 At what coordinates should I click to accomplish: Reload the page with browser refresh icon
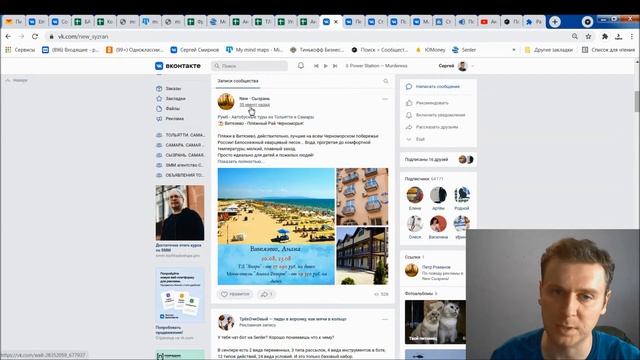pos(35,36)
